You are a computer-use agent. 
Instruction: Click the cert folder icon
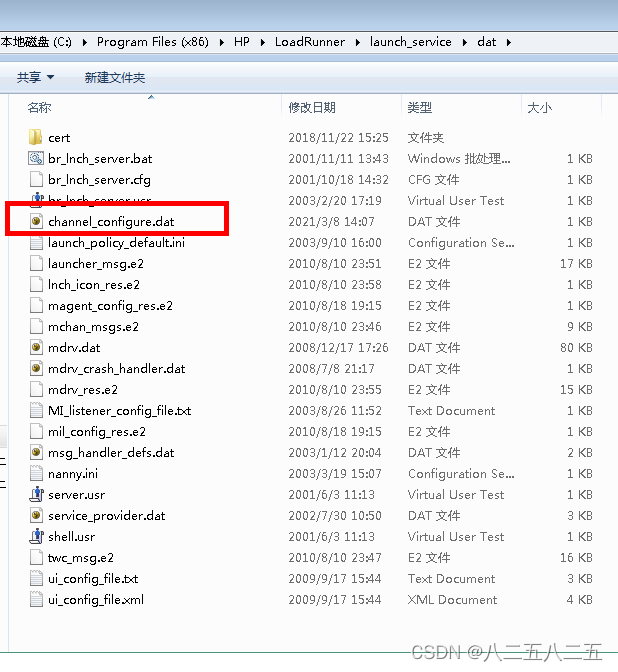[36, 138]
